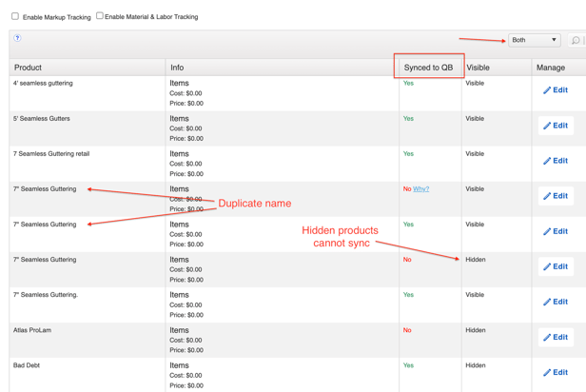Screen dimensions: 586x392
Task: Click the Product column header
Action: tap(29, 68)
